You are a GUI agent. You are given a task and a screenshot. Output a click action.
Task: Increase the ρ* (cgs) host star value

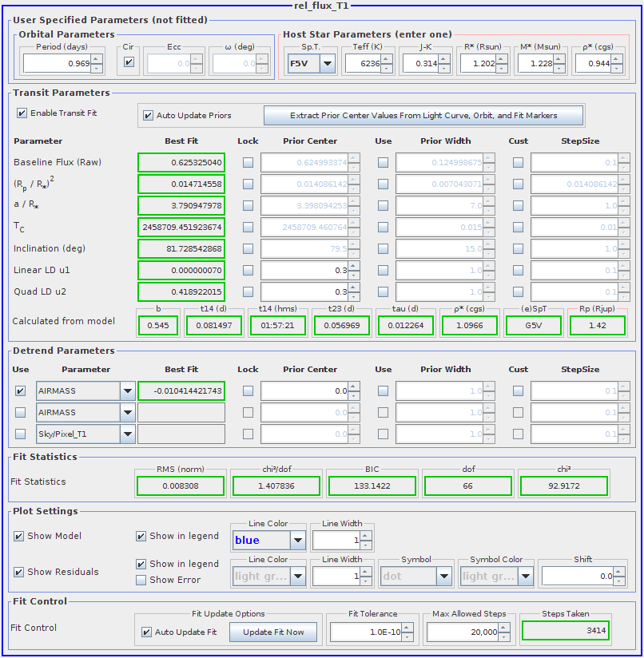[x=616, y=59]
